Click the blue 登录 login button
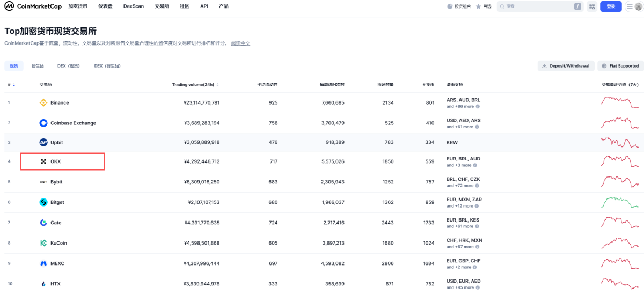Screen dimensions: 644x295 click(x=611, y=6)
